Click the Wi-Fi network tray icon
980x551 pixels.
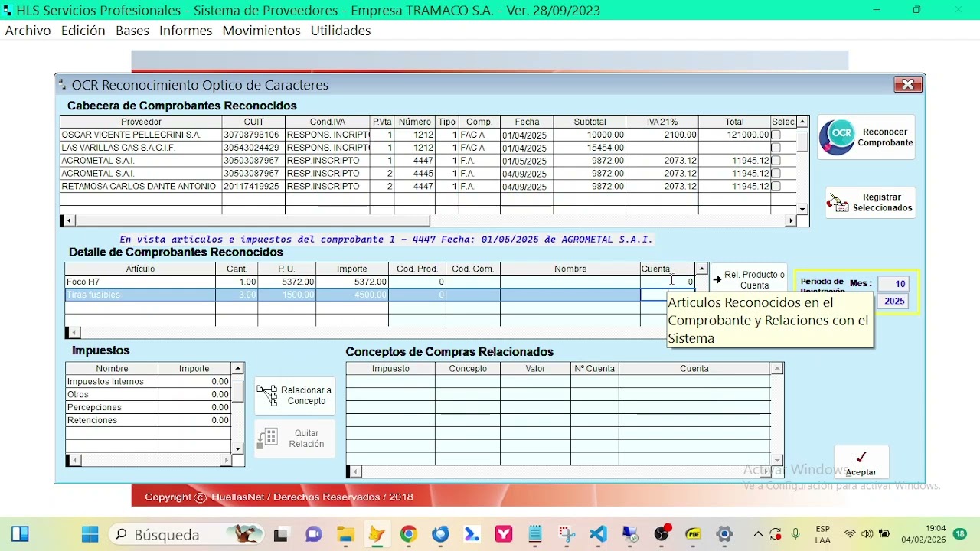[x=850, y=534]
